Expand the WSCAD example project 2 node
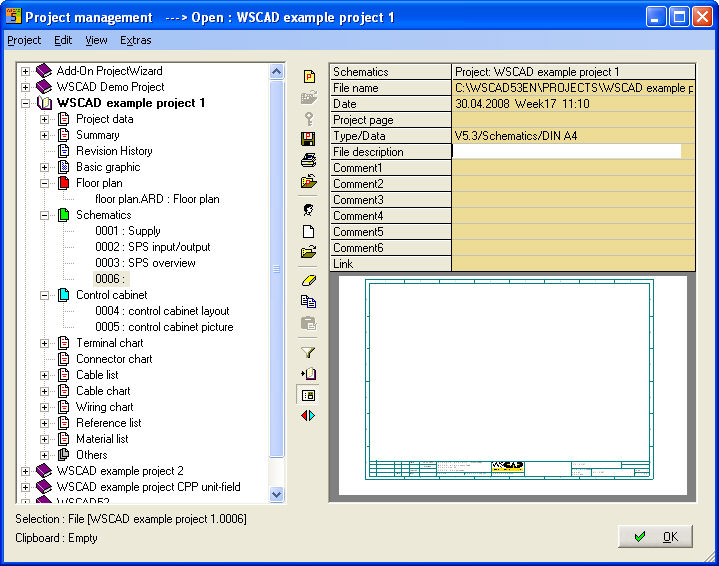 click(26, 471)
